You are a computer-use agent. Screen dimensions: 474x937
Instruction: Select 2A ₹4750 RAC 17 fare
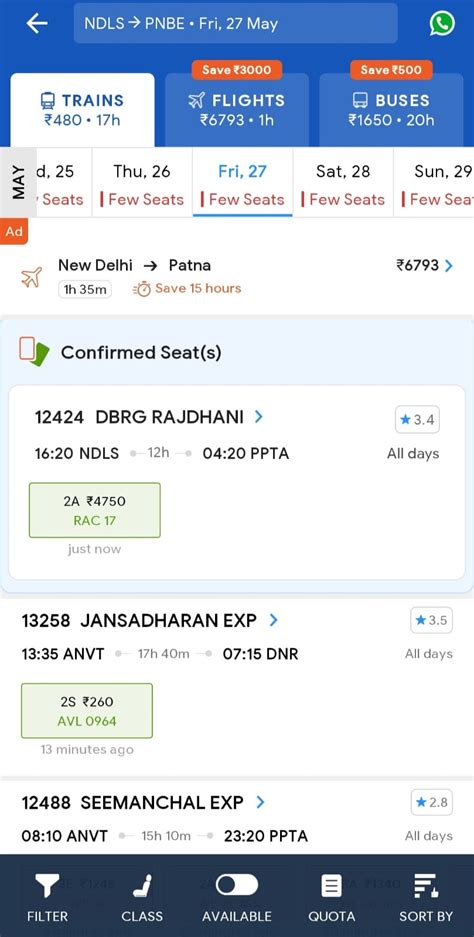(x=94, y=510)
